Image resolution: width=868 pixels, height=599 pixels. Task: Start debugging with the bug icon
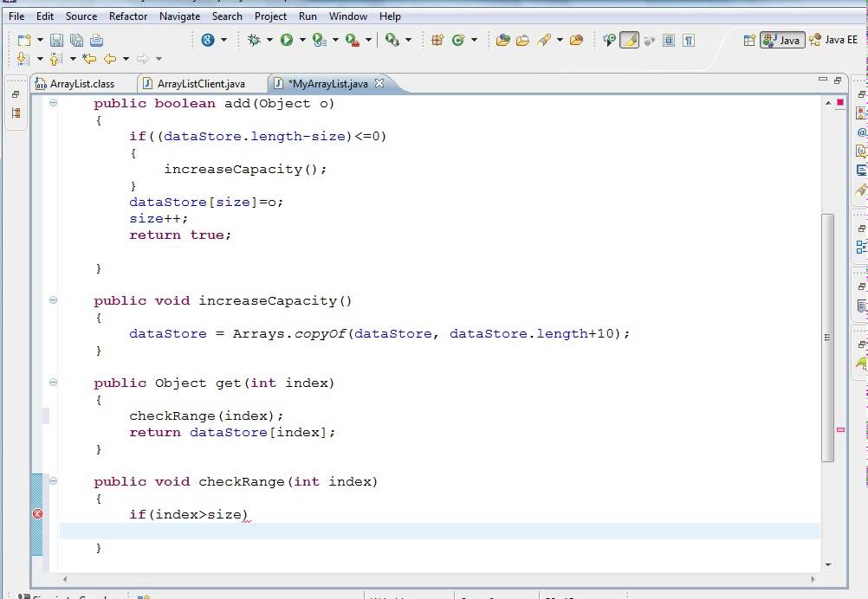pyautogui.click(x=254, y=40)
